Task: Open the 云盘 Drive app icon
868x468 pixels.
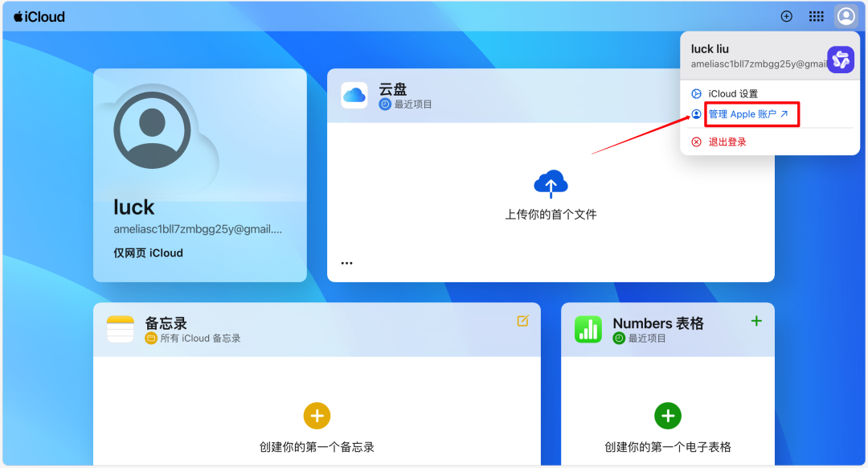Action: [x=354, y=95]
